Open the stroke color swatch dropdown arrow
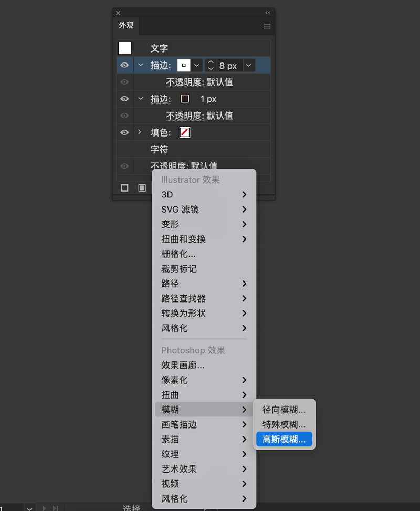This screenshot has width=420, height=511. pos(196,66)
